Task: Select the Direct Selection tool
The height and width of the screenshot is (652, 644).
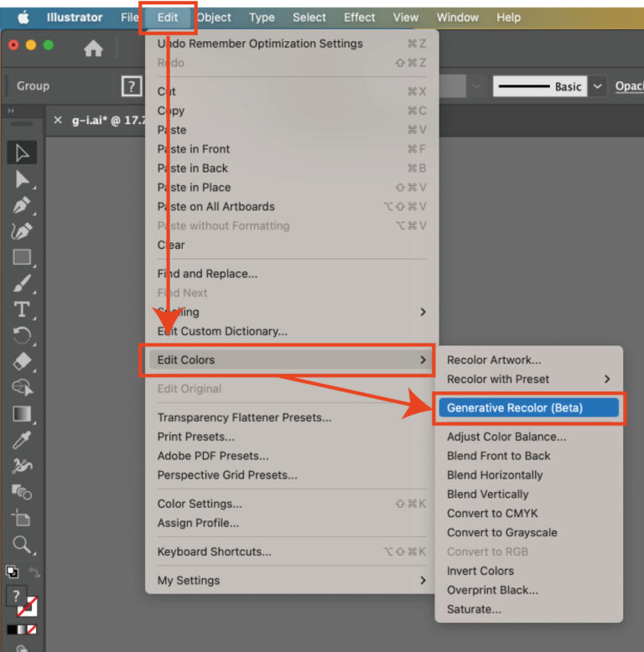Action: (x=23, y=179)
